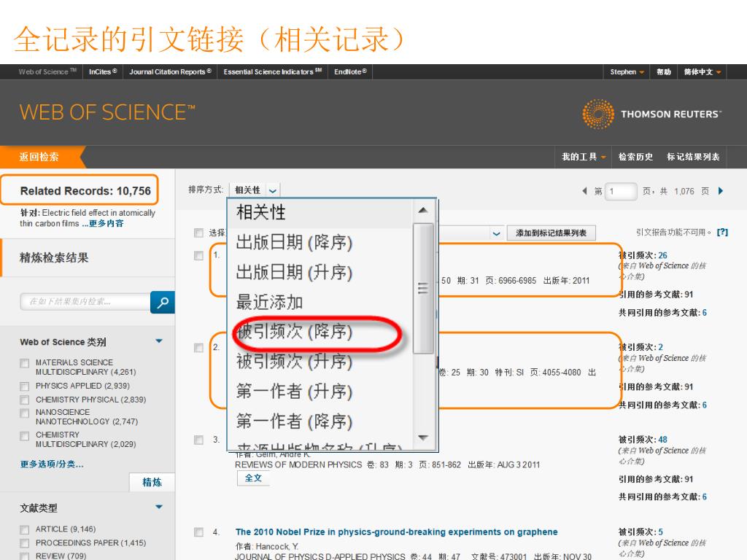Check the MATERIALS SCIENCE MULTIDISCIPLINARY box
Viewport: 747px width, 560px height.
tap(24, 363)
